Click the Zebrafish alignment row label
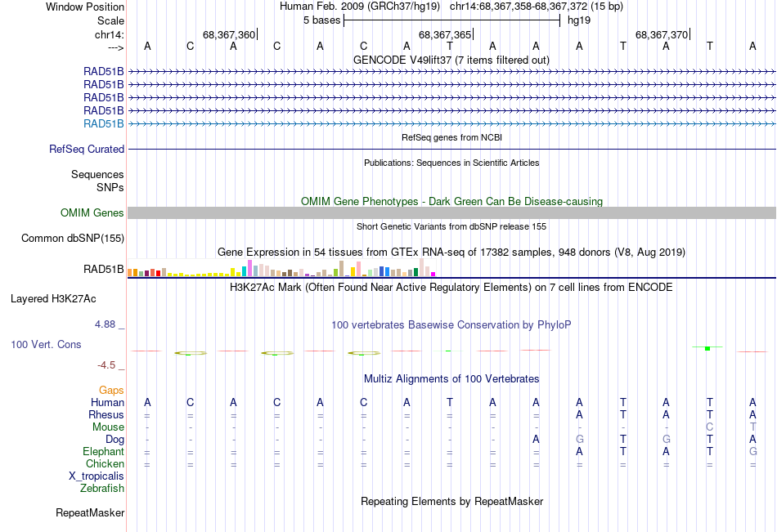Viewport: 777px width, 532px height. (x=102, y=488)
